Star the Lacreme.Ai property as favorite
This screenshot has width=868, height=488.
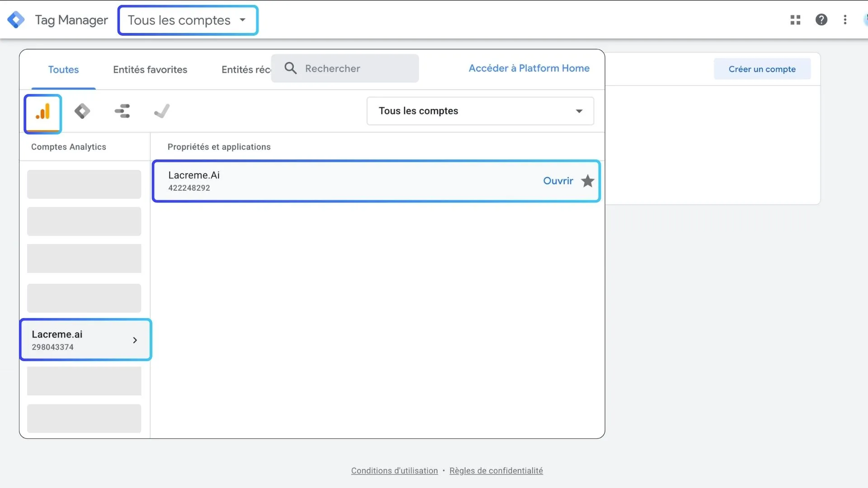(587, 181)
